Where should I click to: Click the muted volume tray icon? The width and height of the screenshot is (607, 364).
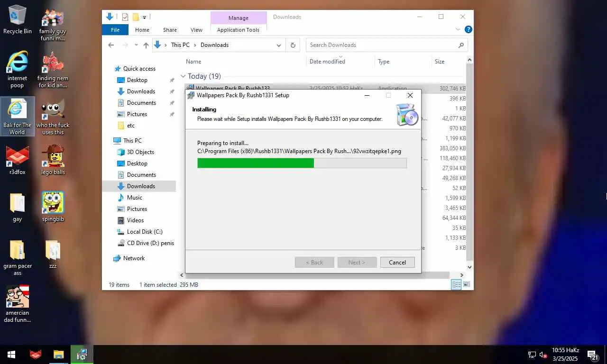(543, 355)
